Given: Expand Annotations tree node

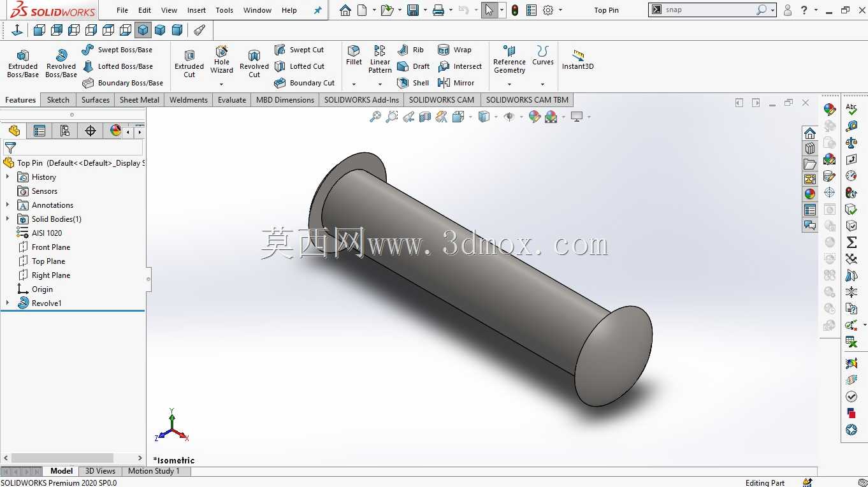Looking at the screenshot, I should [x=8, y=205].
